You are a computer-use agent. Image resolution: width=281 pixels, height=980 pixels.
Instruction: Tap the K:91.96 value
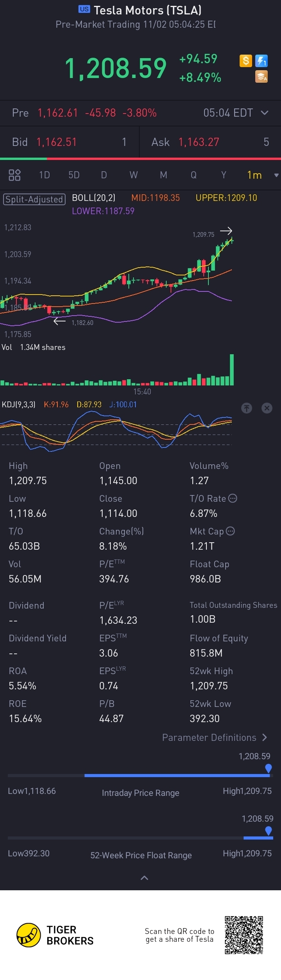[x=56, y=405]
